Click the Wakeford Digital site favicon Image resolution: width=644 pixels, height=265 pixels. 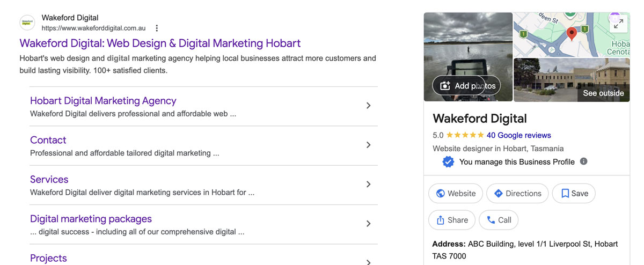[27, 23]
